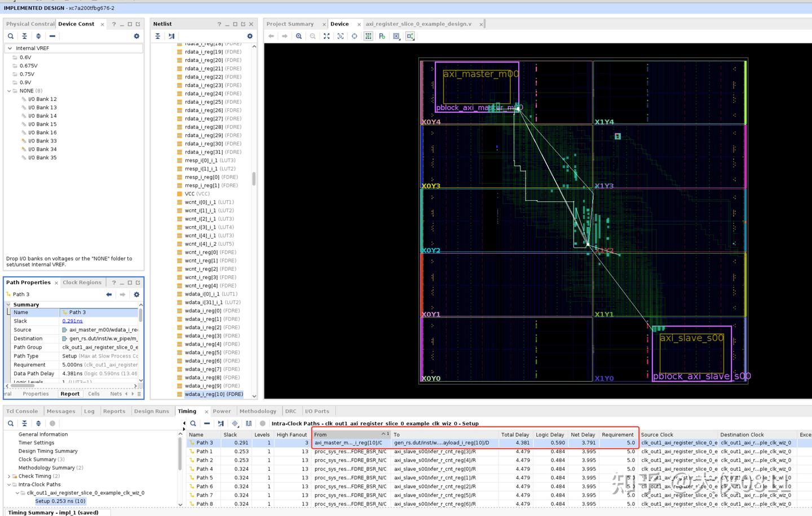Open Netlist panel settings gear
The image size is (812, 516).
[x=250, y=36]
